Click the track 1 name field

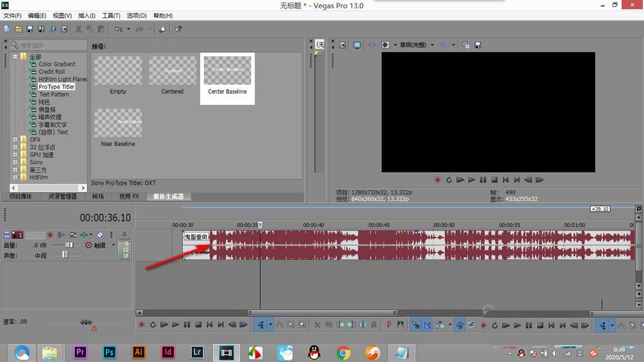click(x=35, y=235)
